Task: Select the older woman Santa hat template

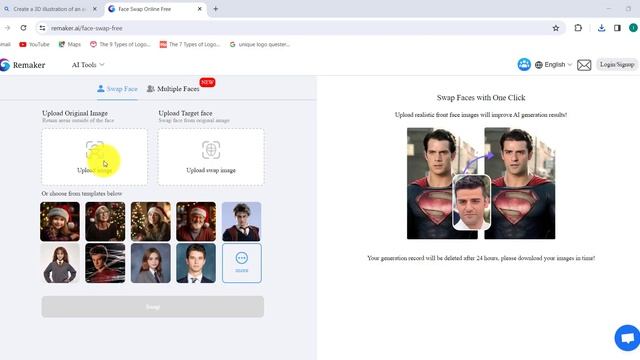Action: click(x=105, y=222)
